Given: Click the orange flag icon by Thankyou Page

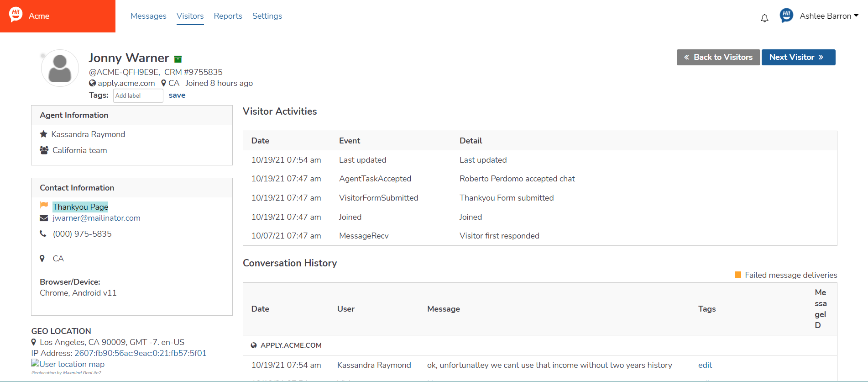Looking at the screenshot, I should click(44, 205).
